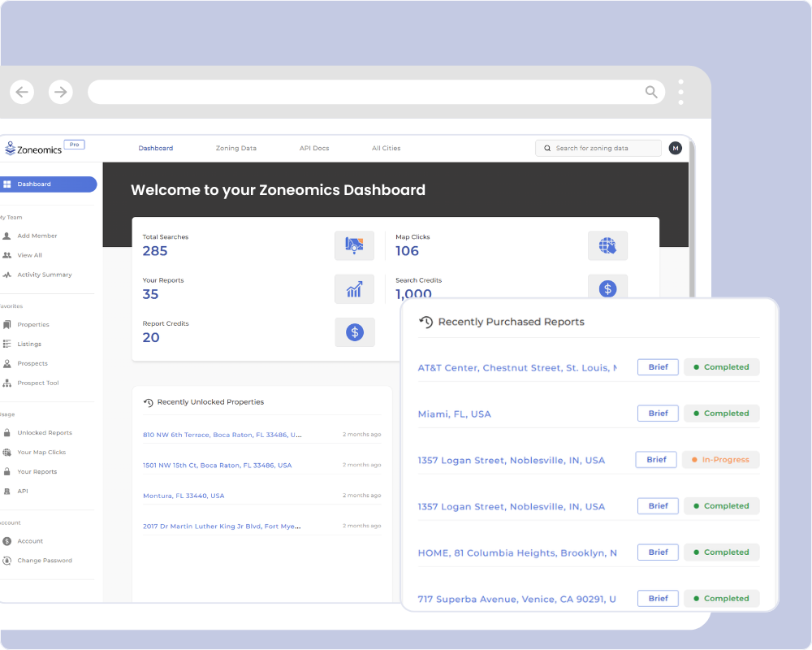Click the Unlocked Reports lock icon
812x650 pixels.
tap(6, 432)
